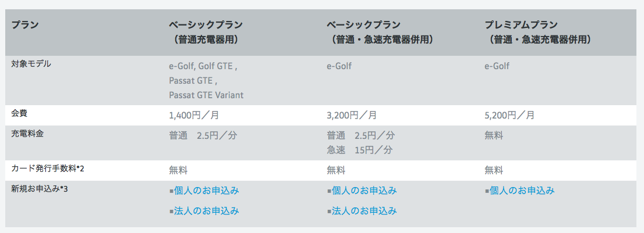Click the プレミアムプラン column header
The height and width of the screenshot is (233, 644).
tap(539, 33)
